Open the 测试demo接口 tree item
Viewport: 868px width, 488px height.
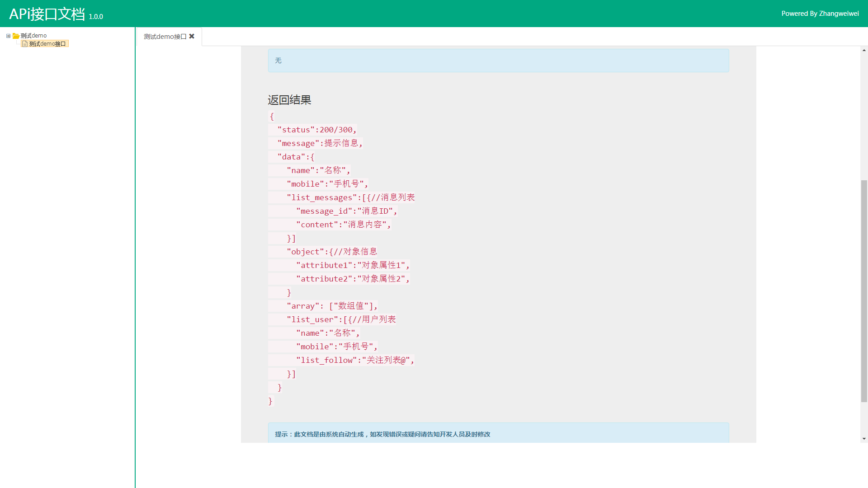pyautogui.click(x=47, y=44)
